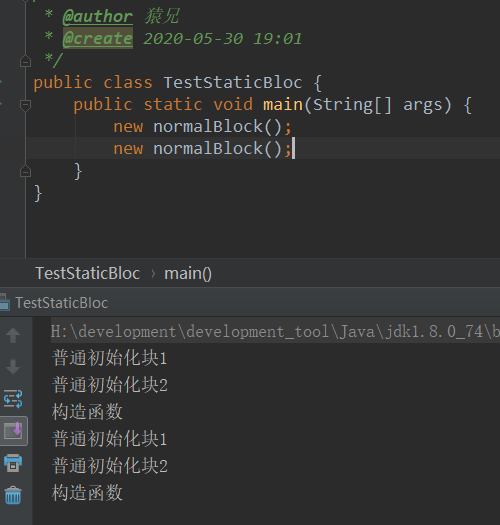Toggle soft-wrap in the run console
Screen dimensions: 500x525
click(13, 399)
